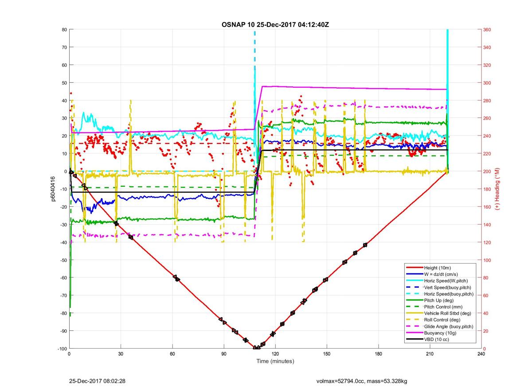Click legend entry Horiz Speed(buoy,pitch)
Image resolution: width=532 pixels, height=392 pixels.
[449, 294]
